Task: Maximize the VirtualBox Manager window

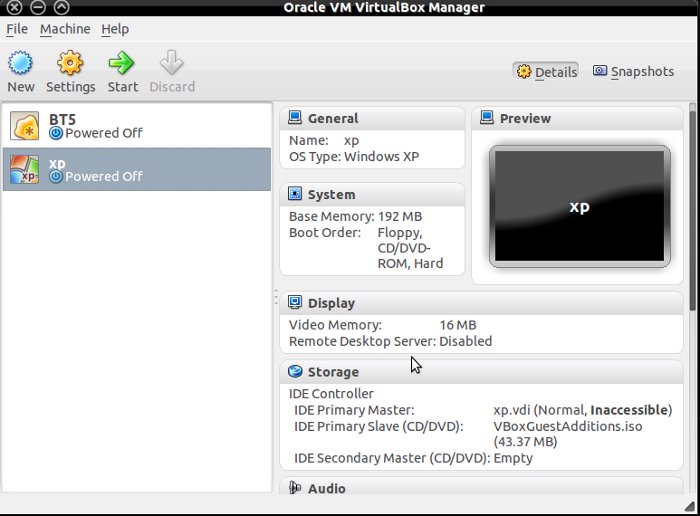Action: point(61,7)
